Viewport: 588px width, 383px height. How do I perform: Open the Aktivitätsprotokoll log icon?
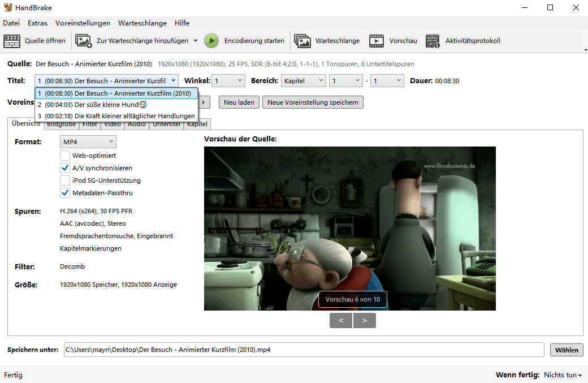click(433, 41)
